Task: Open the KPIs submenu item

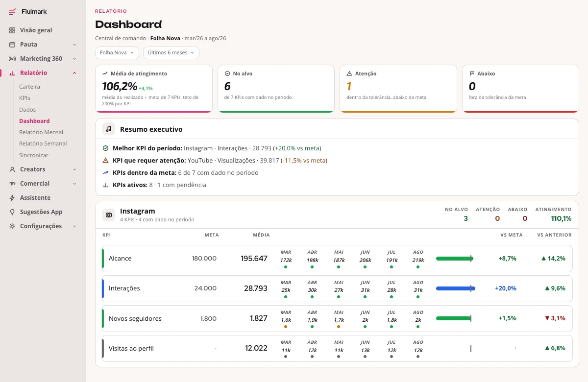Action: pos(24,98)
